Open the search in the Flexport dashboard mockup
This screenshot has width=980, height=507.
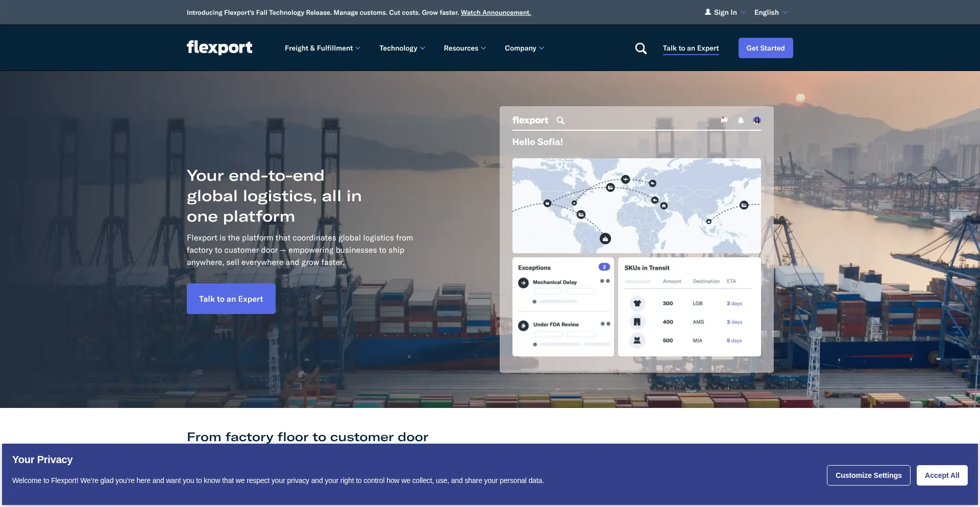(x=560, y=120)
